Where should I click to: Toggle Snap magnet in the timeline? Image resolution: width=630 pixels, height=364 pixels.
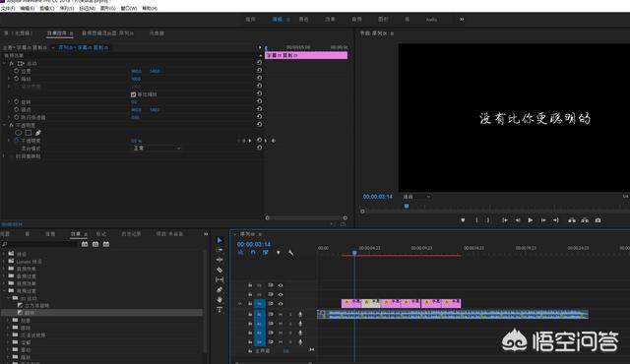tap(253, 253)
